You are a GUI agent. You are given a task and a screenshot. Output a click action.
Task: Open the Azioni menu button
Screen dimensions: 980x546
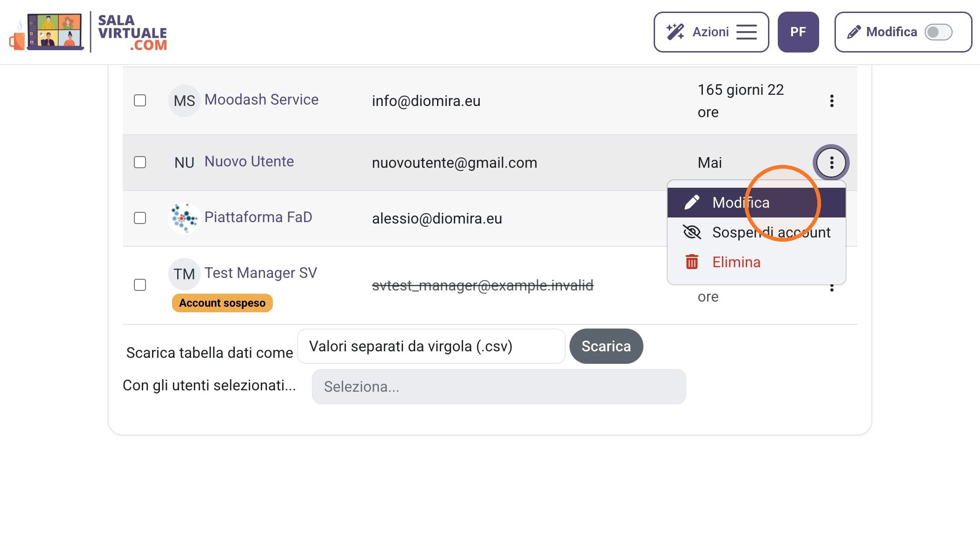pos(711,32)
